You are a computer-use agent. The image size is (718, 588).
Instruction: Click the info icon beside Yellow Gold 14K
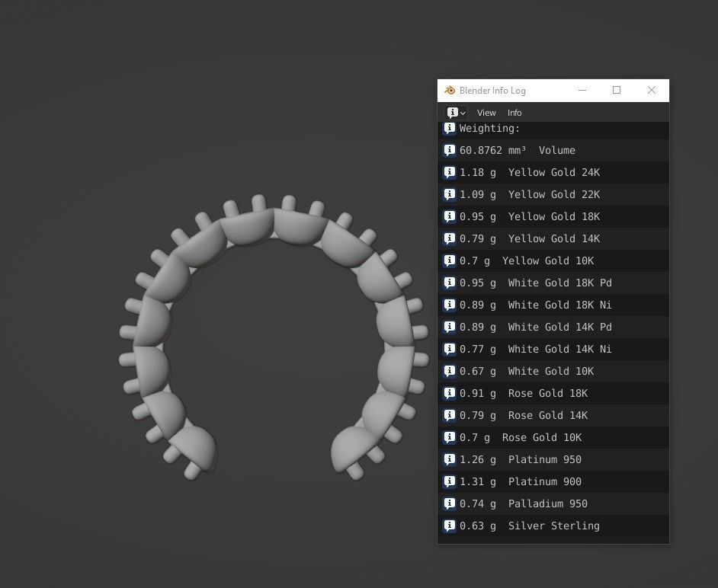click(449, 238)
